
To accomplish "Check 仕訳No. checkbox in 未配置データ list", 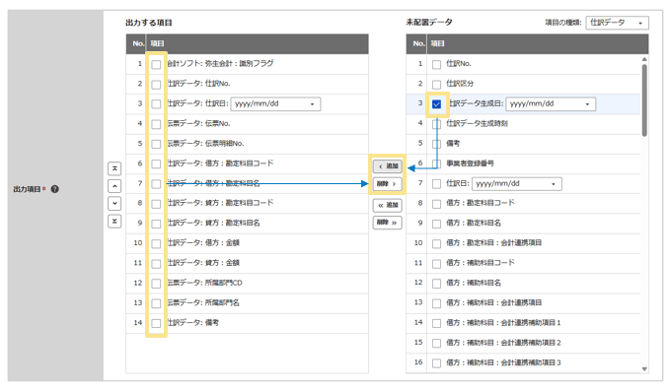I will (436, 65).
